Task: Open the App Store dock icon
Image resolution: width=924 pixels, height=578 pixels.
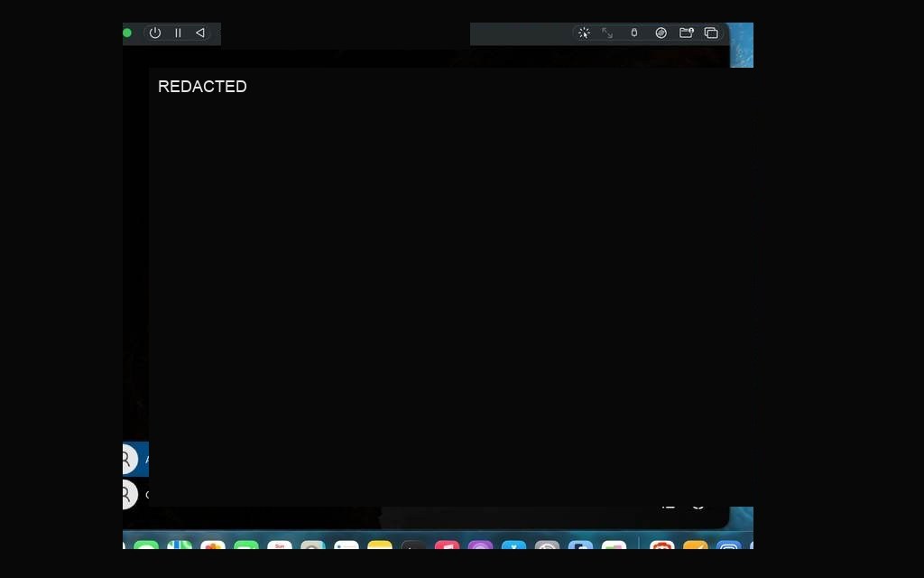Action: [513, 545]
